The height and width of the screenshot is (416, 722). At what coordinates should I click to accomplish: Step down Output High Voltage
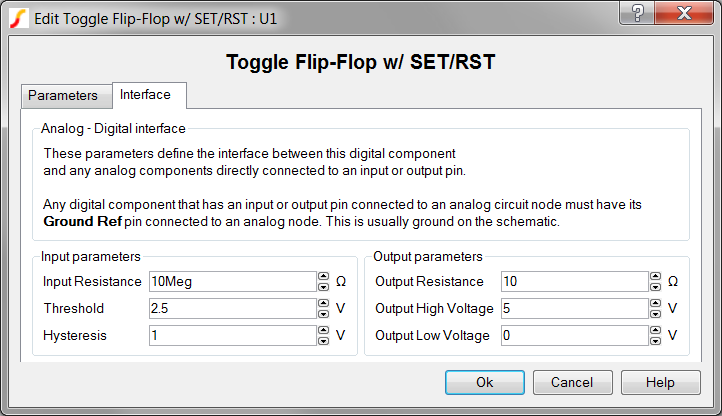tap(655, 314)
